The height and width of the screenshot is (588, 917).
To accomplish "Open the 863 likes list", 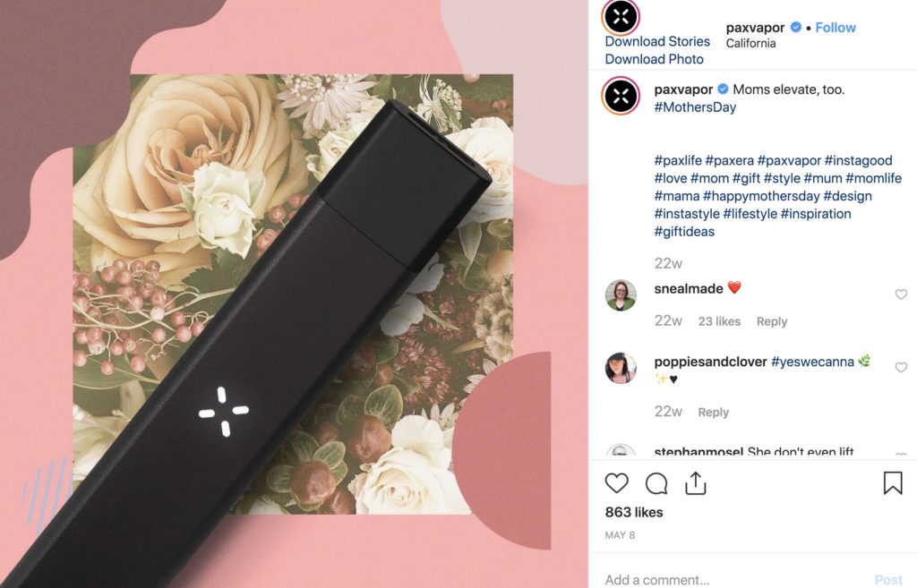I will pyautogui.click(x=633, y=513).
